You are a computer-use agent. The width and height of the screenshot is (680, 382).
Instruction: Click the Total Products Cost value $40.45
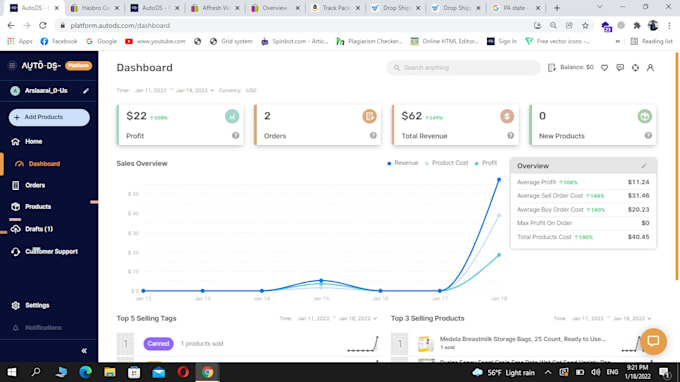638,237
